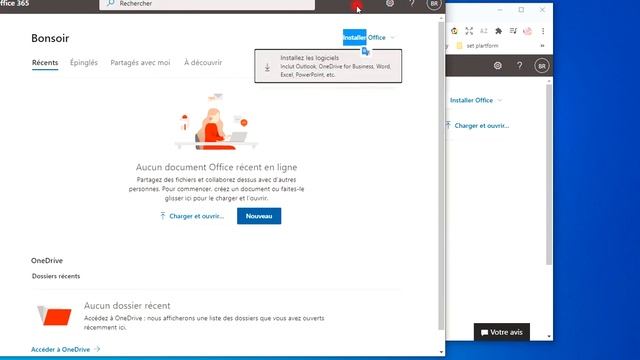Click the media playlist control icon in the background browser
This screenshot has width=640, height=360.
click(513, 31)
